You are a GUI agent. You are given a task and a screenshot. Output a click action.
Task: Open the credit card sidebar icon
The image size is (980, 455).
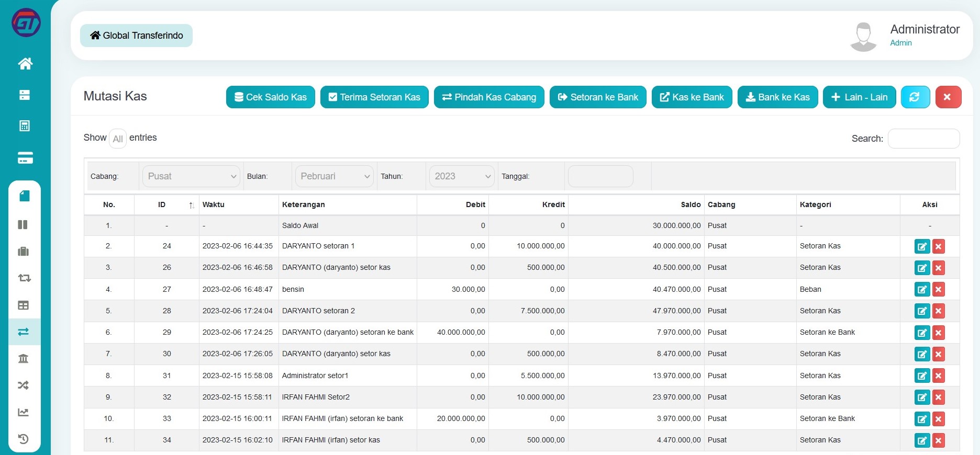pos(25,157)
